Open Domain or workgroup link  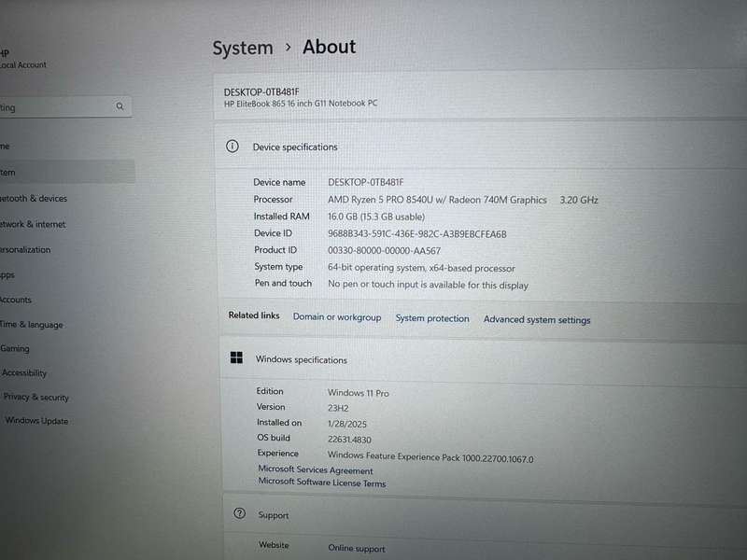[337, 317]
